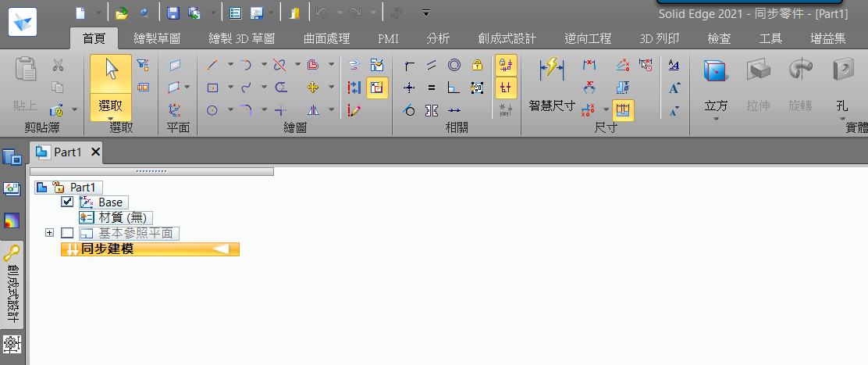Open the 立方 (Box) dropdown arrow
This screenshot has width=868, height=365.
pyautogui.click(x=716, y=119)
